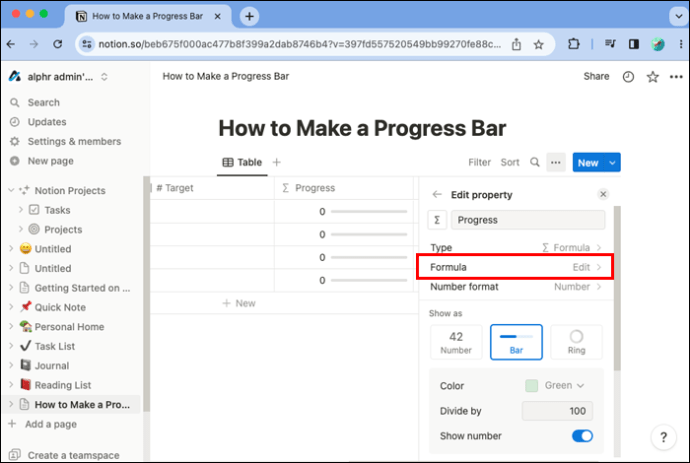This screenshot has width=690, height=463.
Task: Open Formula Edit row
Action: click(516, 267)
